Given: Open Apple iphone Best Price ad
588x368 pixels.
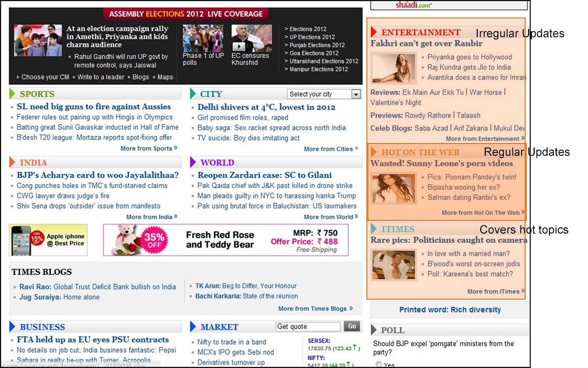Looking at the screenshot, I should [48, 240].
